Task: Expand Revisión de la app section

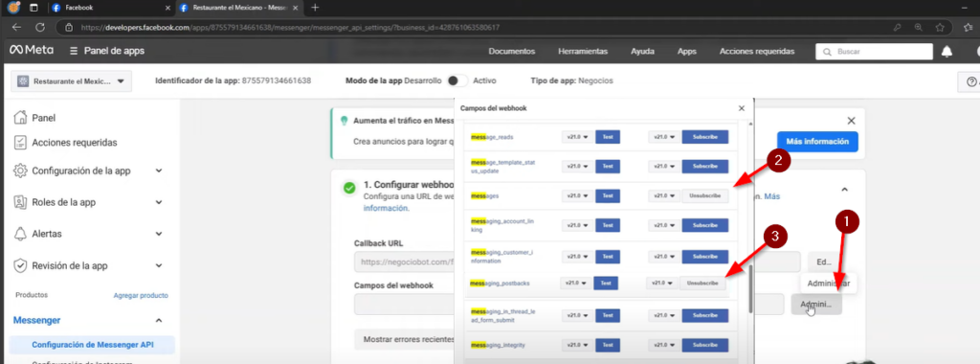Action: [159, 265]
